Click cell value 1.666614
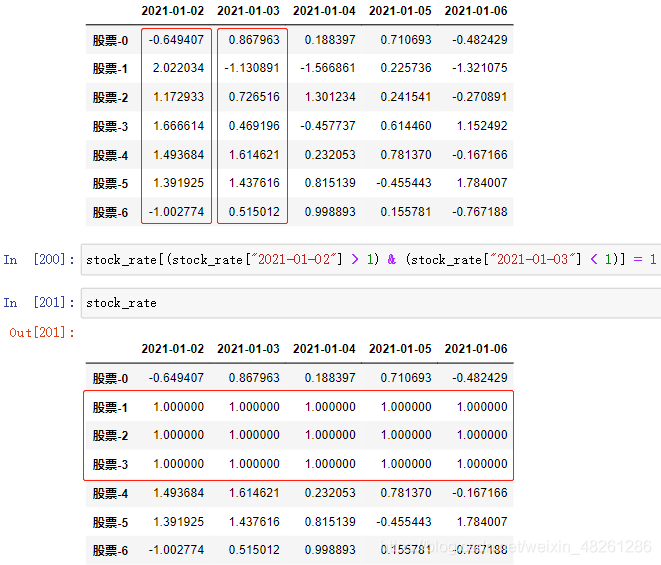 (178, 126)
